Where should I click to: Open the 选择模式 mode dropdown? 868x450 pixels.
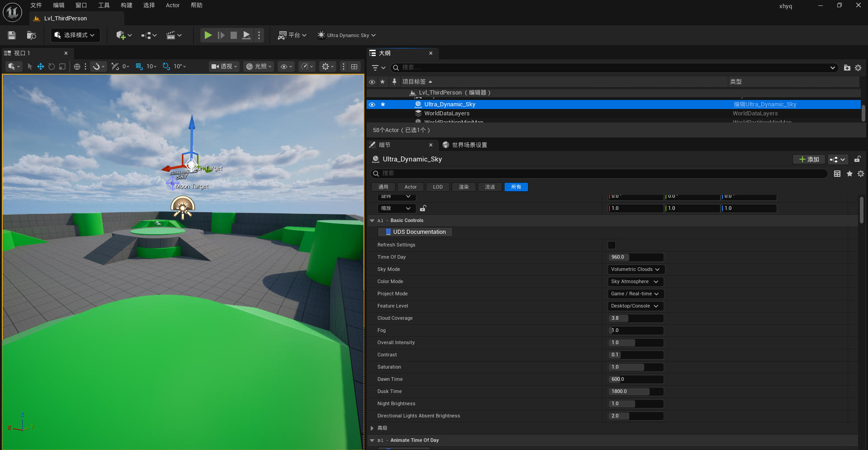[x=75, y=35]
